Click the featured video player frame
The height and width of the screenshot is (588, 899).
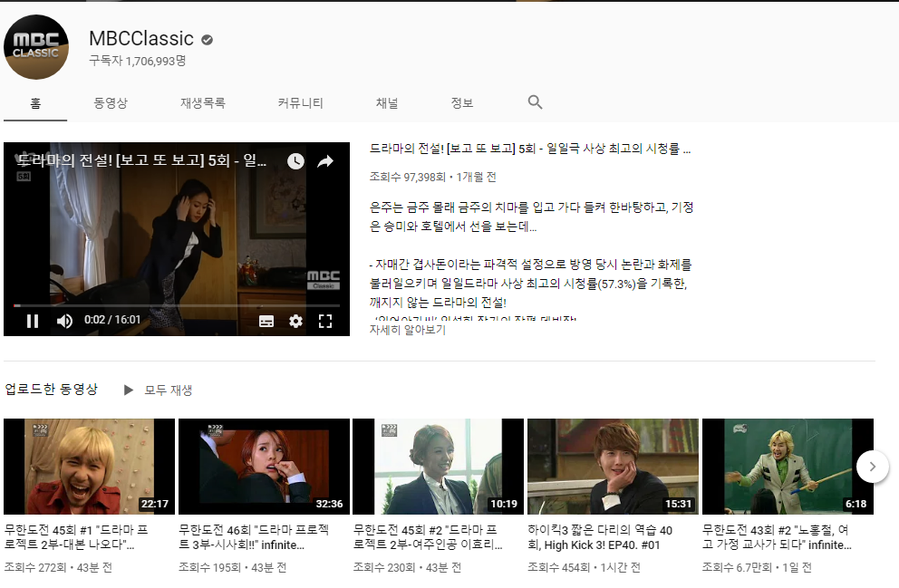[177, 239]
